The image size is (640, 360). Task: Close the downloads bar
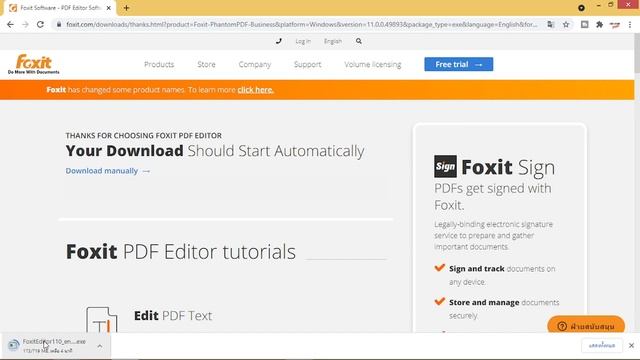tap(631, 346)
